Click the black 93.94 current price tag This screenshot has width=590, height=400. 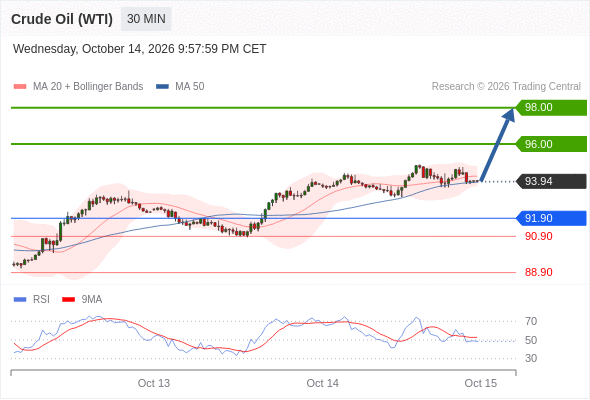pos(551,181)
